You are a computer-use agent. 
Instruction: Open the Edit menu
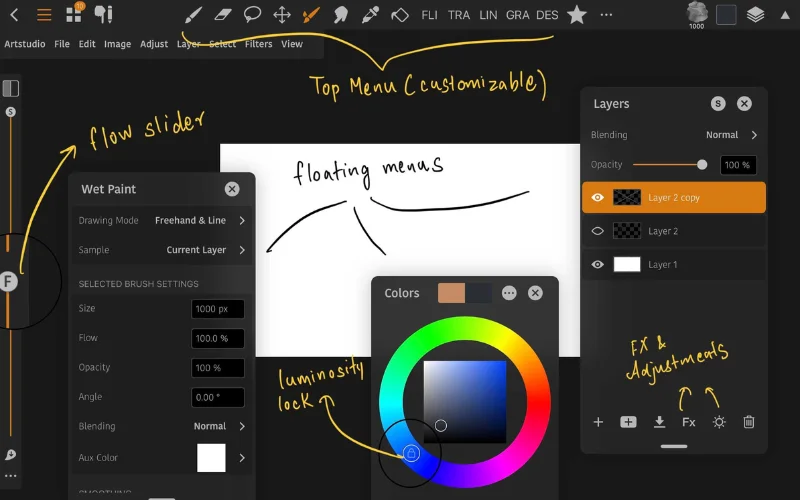[87, 44]
